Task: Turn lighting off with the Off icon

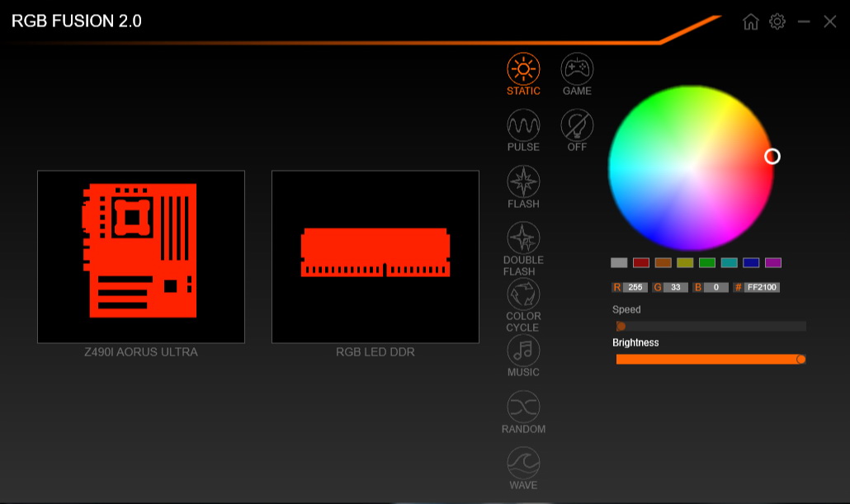Action: pos(577,125)
